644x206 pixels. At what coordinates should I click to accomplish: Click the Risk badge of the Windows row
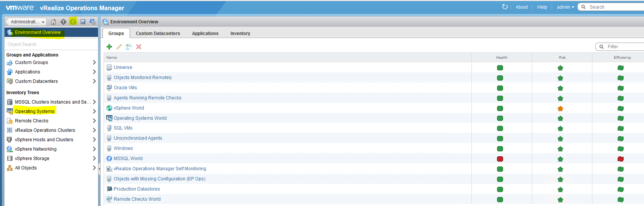point(560,149)
